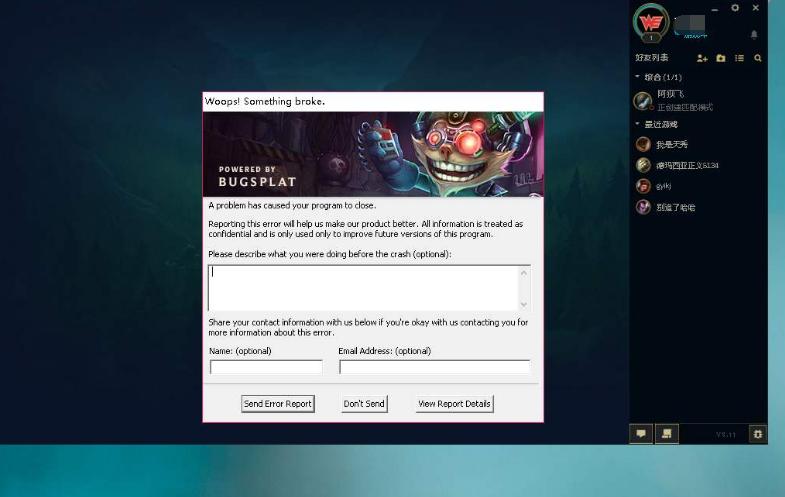The height and width of the screenshot is (497, 785).
Task: Click the missions icon beside chat
Action: (x=668, y=433)
